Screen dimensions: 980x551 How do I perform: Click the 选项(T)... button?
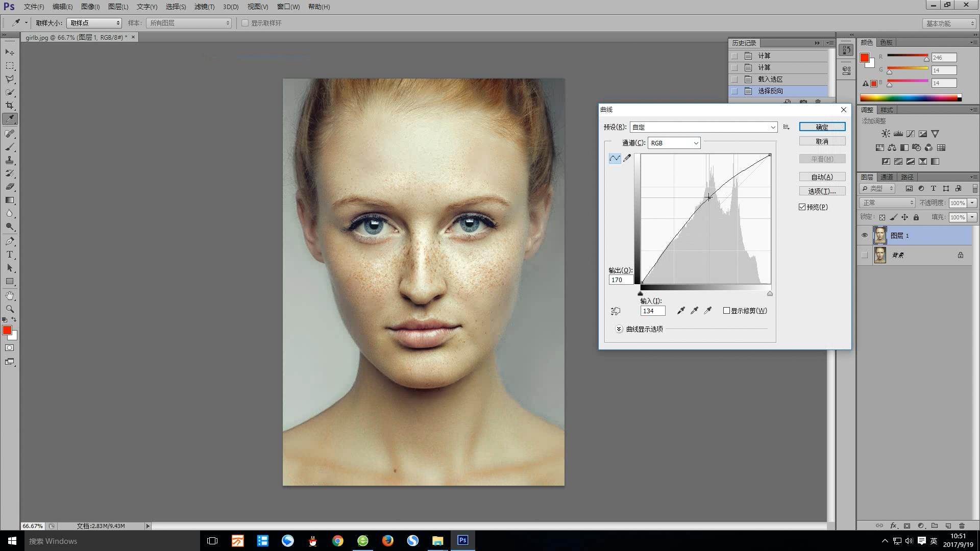pyautogui.click(x=822, y=191)
